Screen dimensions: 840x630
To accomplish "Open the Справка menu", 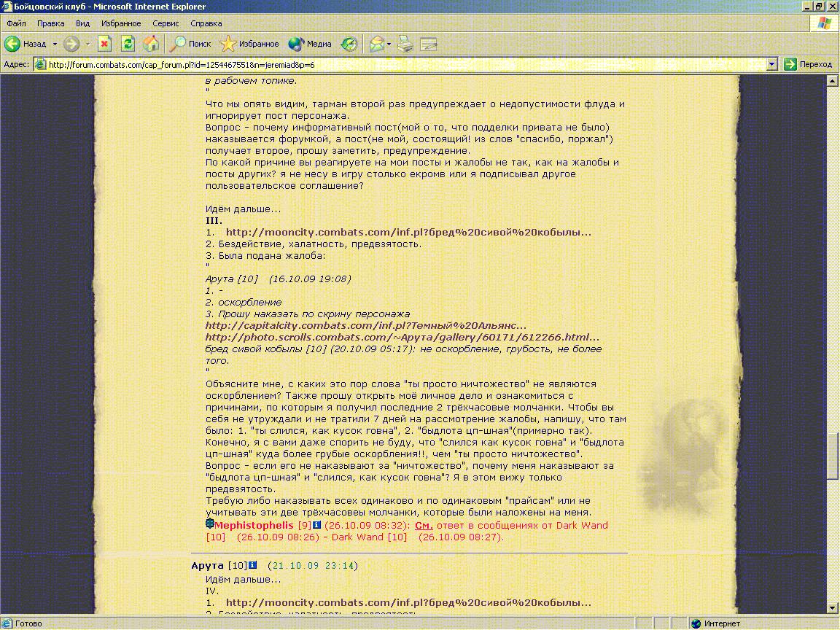I will tap(206, 23).
